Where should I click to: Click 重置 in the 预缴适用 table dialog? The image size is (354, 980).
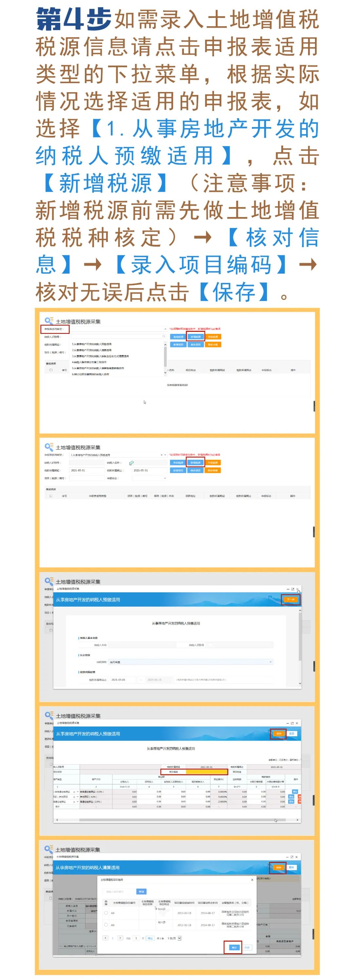(x=292, y=734)
